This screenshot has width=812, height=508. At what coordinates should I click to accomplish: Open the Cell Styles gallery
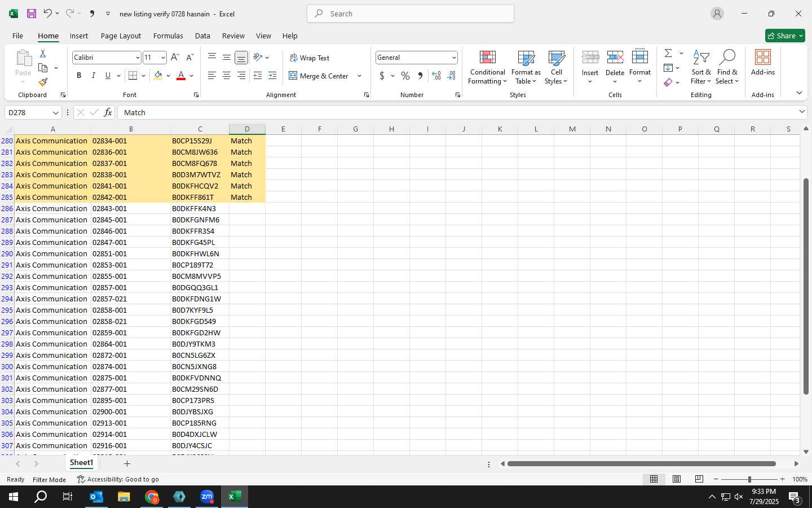[557, 68]
